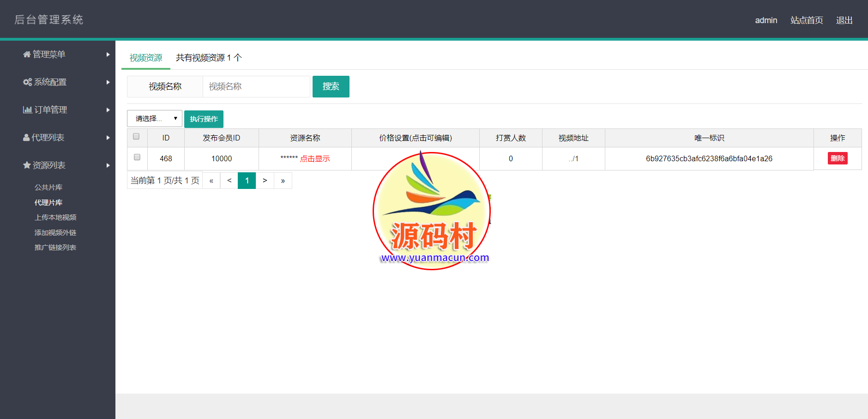Jump to first page with « icon
Screen dimensions: 868x419
pos(211,181)
